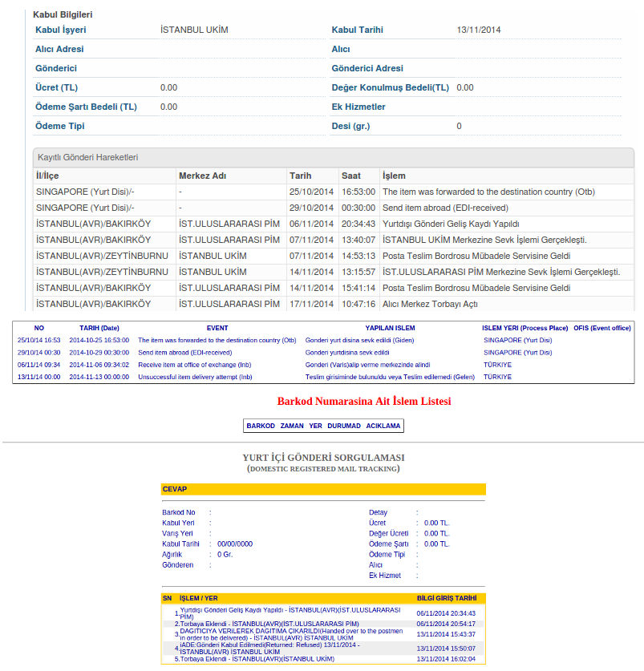Select the "Varış Yeri" label
Image resolution: width=644 pixels, height=671 pixels.
[177, 534]
